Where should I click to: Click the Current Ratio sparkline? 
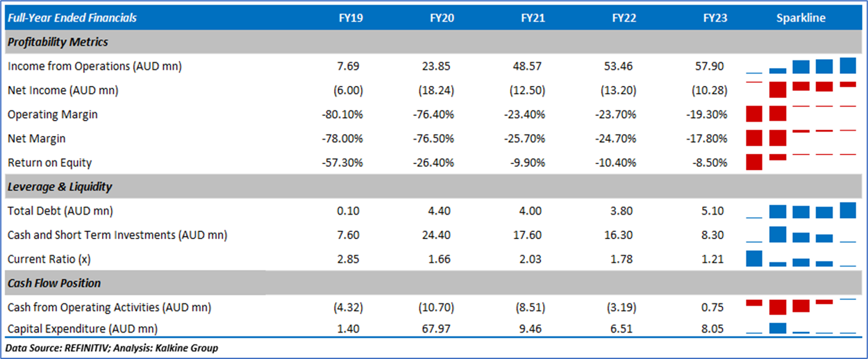click(x=801, y=259)
